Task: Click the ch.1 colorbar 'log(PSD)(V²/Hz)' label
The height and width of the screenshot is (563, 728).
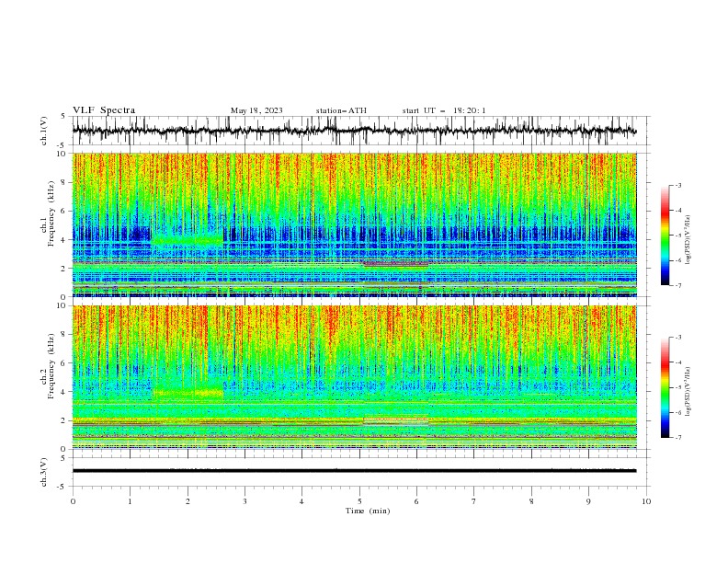Action: click(688, 240)
